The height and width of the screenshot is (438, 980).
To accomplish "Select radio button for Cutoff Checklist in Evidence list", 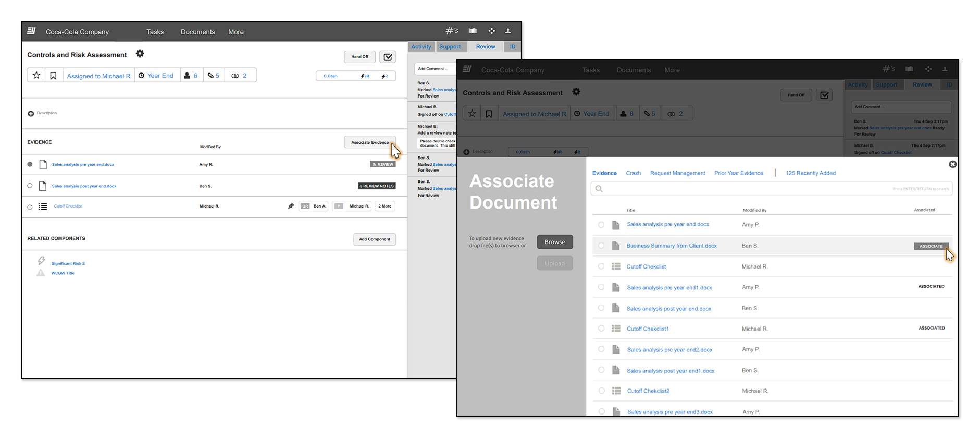I will pos(30,207).
